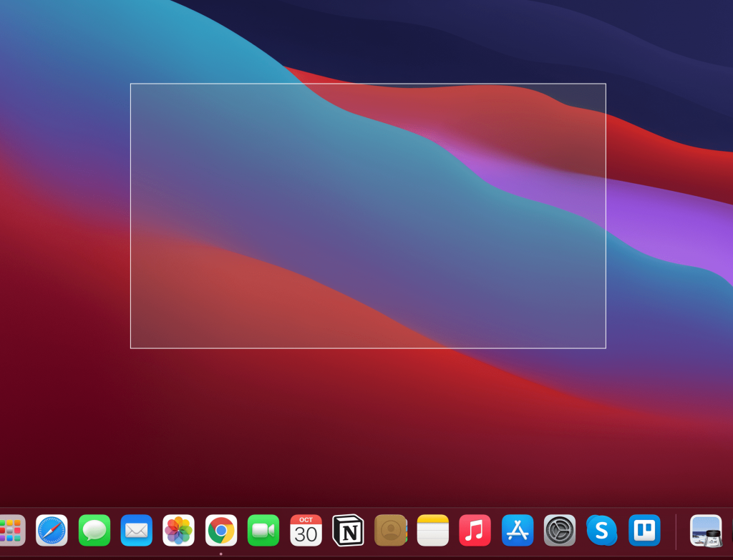733x560 pixels.
Task: Open Trello from the dock
Action: coord(644,530)
